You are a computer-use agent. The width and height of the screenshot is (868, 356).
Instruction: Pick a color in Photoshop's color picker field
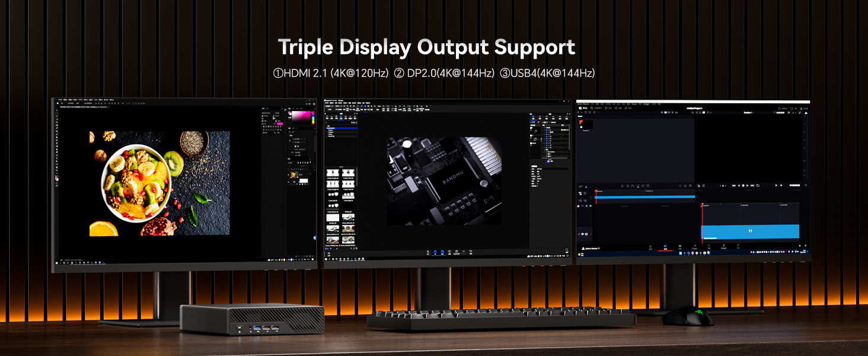click(x=300, y=117)
